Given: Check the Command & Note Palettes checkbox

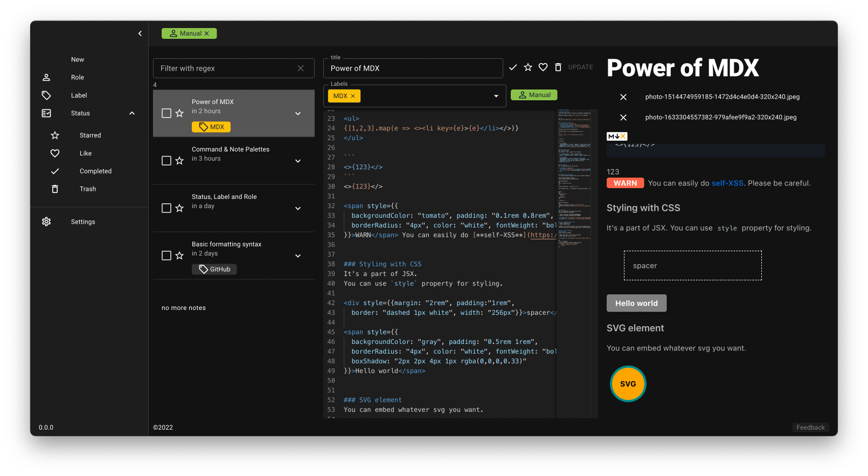Looking at the screenshot, I should coord(166,161).
